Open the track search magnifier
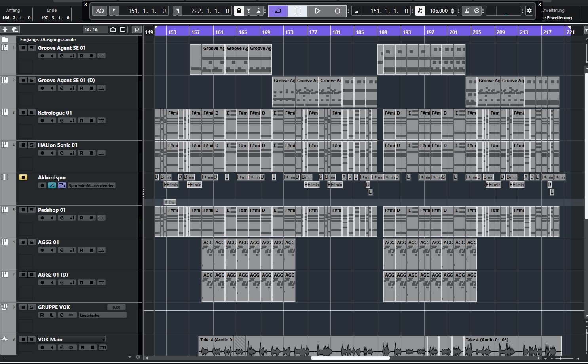 136,30
